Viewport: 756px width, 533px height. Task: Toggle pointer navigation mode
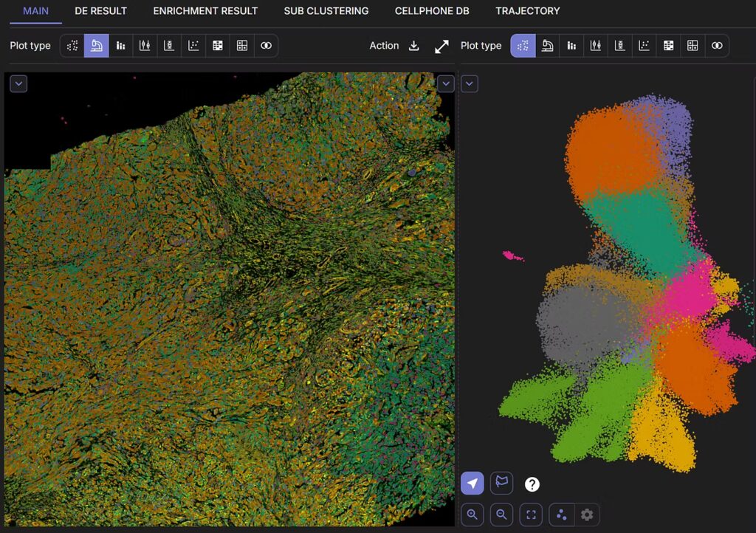coord(472,484)
